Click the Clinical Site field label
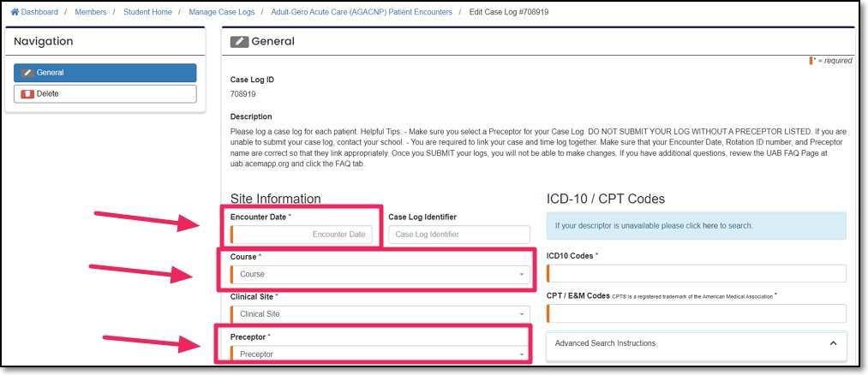This screenshot has height=375, width=868. (x=254, y=297)
